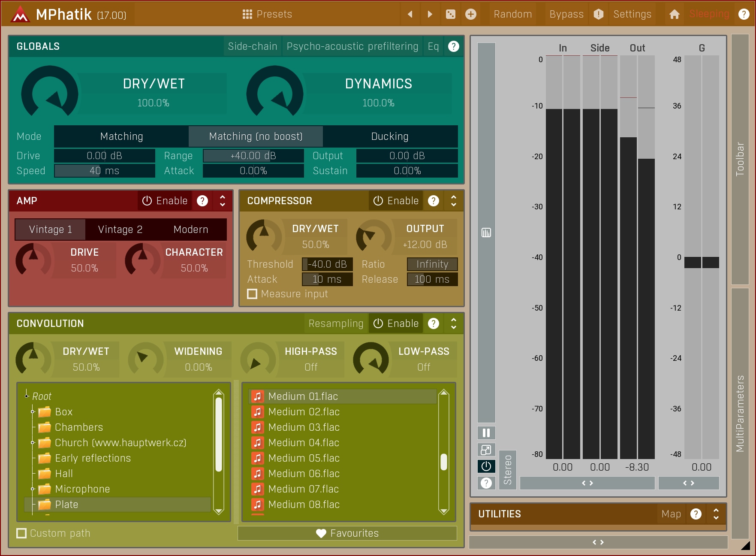Select the Ducking mode tab
The image size is (756, 556).
[x=389, y=136]
